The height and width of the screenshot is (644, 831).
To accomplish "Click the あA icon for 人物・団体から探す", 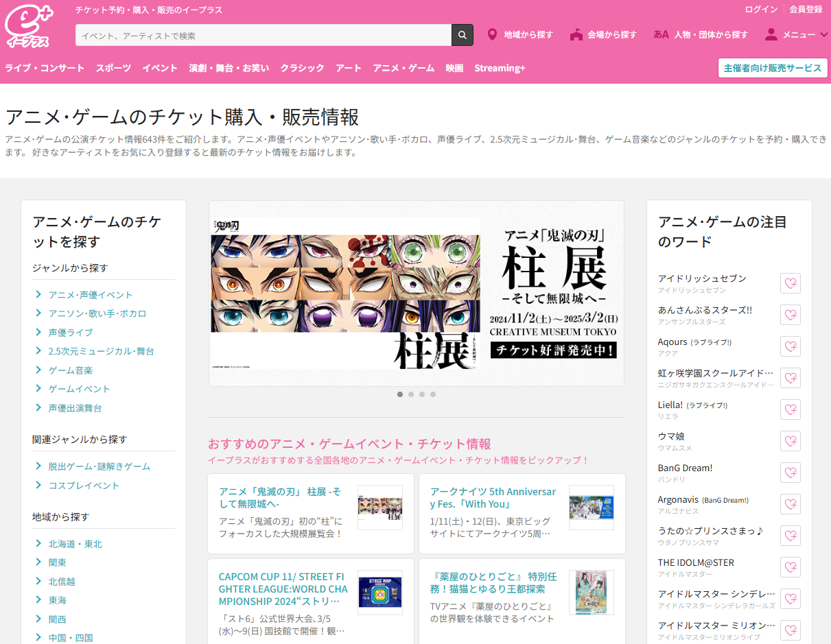I will point(662,34).
